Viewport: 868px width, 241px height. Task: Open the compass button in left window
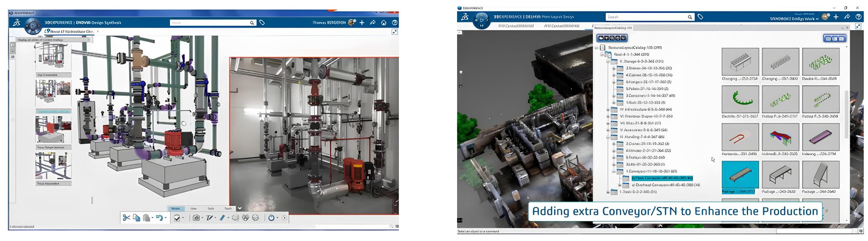coord(33,25)
